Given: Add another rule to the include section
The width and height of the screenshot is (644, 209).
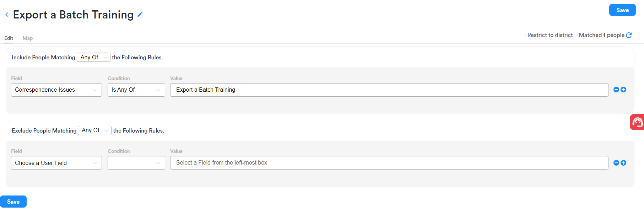Looking at the screenshot, I should click(623, 90).
